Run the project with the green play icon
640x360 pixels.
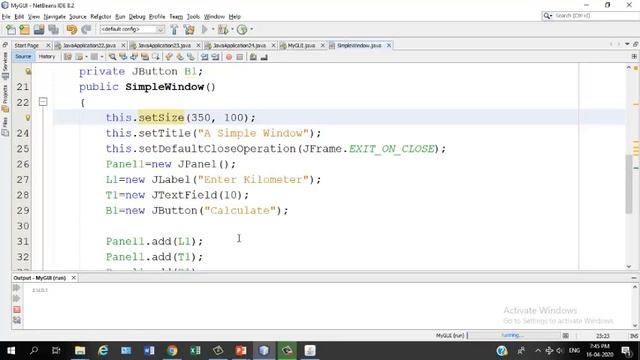tap(204, 29)
